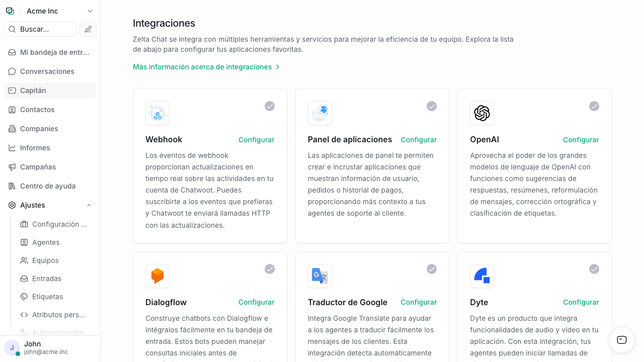Image resolution: width=644 pixels, height=362 pixels.
Task: Select the Dyte integration logo
Action: [x=481, y=276]
